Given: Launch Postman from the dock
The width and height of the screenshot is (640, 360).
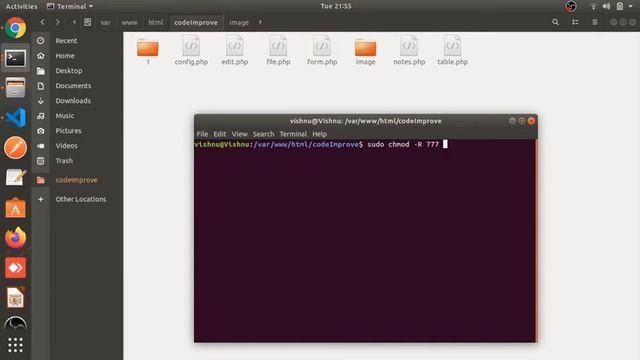Looking at the screenshot, I should [x=16, y=147].
